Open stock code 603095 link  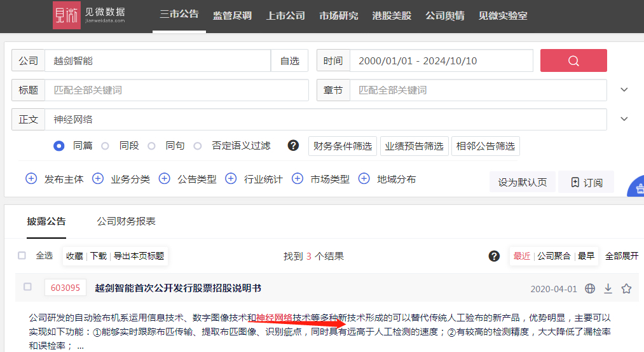pos(65,288)
